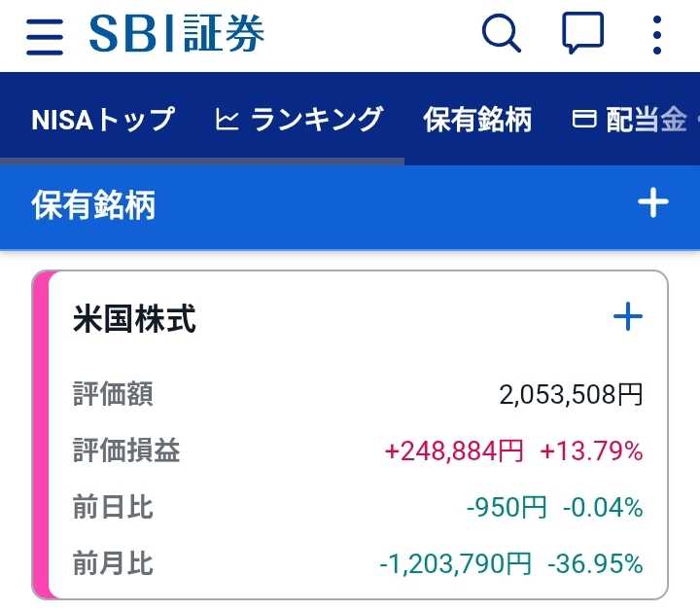Switch to the ランキング tab

coord(299,120)
